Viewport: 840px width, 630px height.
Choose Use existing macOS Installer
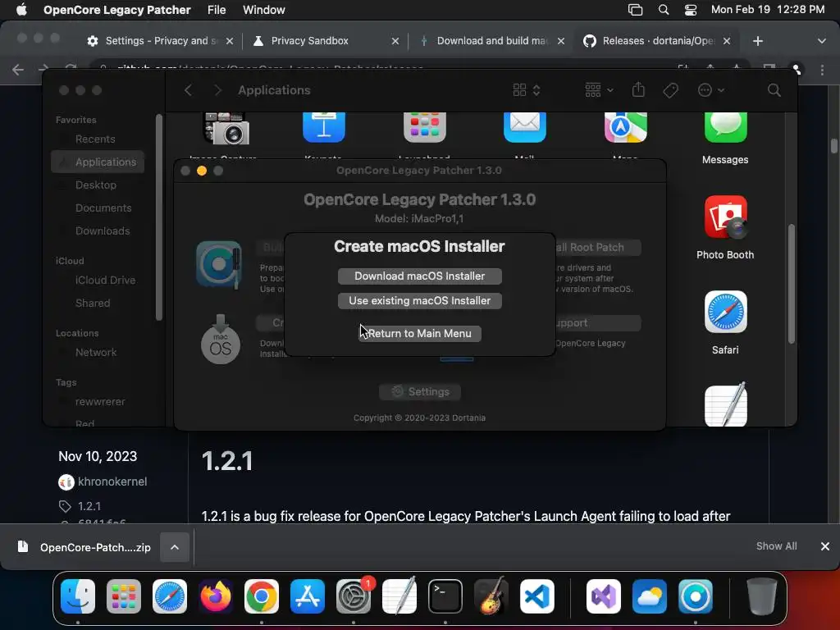(419, 300)
